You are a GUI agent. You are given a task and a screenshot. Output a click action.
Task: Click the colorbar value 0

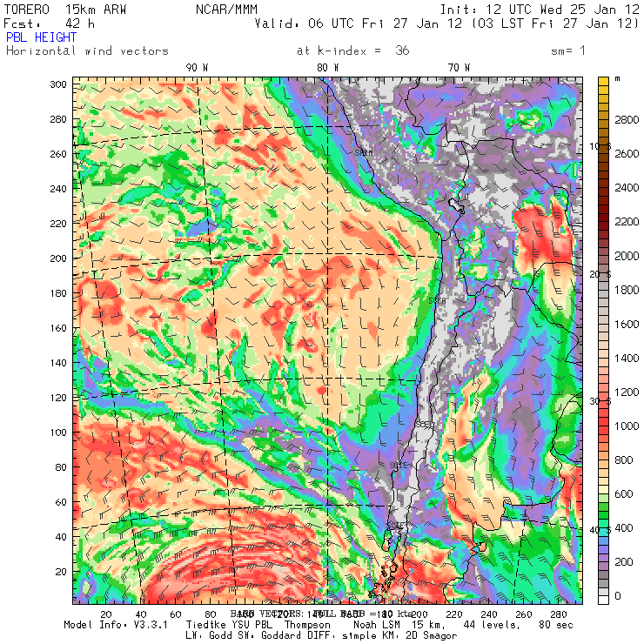pyautogui.click(x=618, y=596)
